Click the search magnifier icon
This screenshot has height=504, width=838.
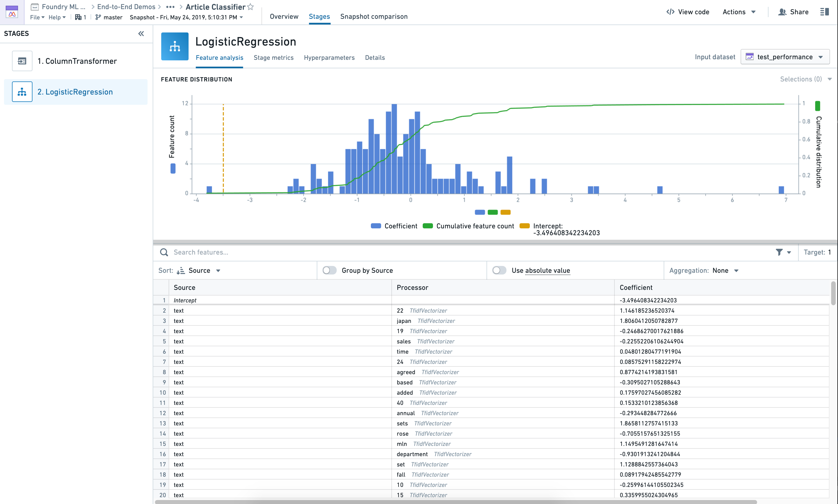click(x=164, y=252)
